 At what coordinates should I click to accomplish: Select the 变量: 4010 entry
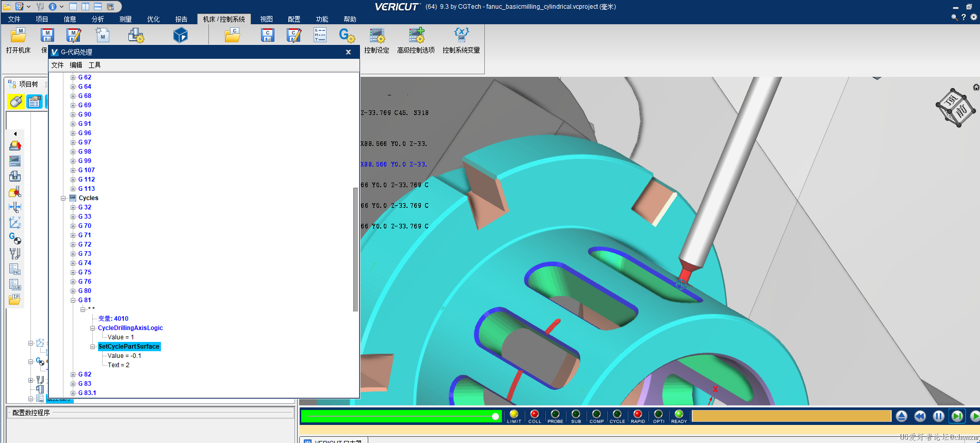113,319
